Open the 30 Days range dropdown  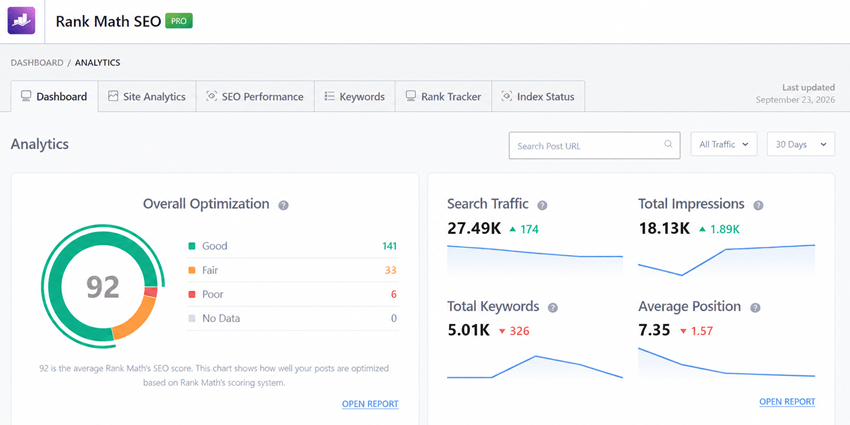click(x=801, y=144)
